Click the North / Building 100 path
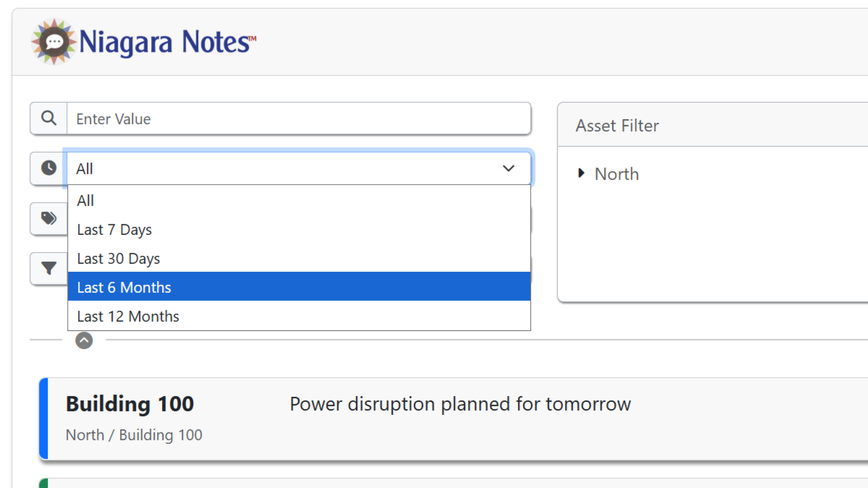This screenshot has width=868, height=488. [x=134, y=435]
